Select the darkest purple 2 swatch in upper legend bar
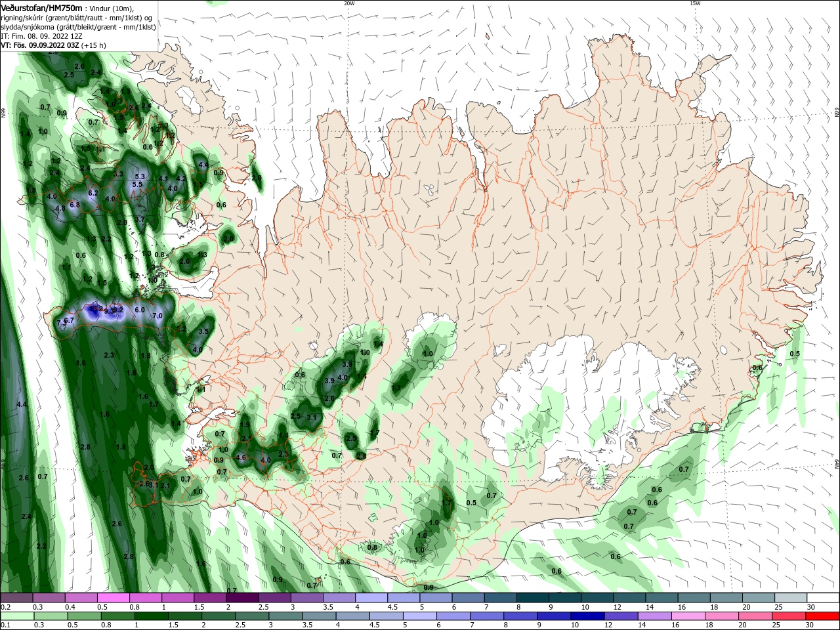840x630 pixels. coord(243,598)
